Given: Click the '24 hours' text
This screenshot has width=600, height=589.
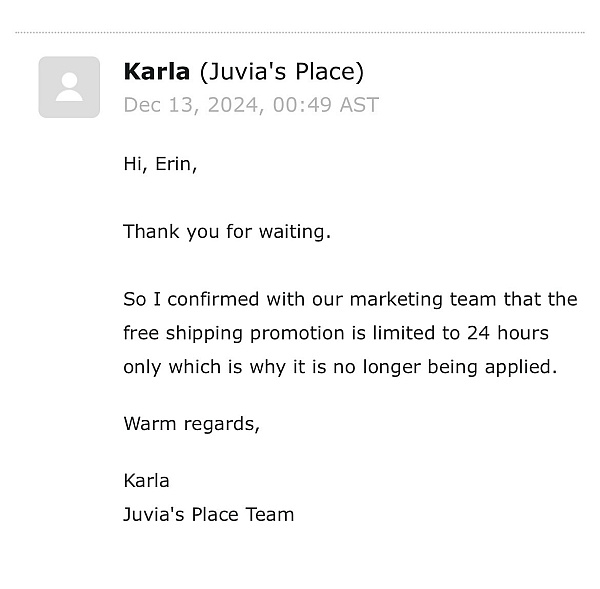Looking at the screenshot, I should click(x=508, y=333).
